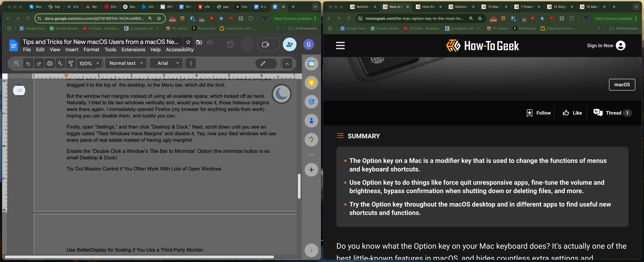Open Extensions puzzle icon in right Chrome window

tap(571, 18)
